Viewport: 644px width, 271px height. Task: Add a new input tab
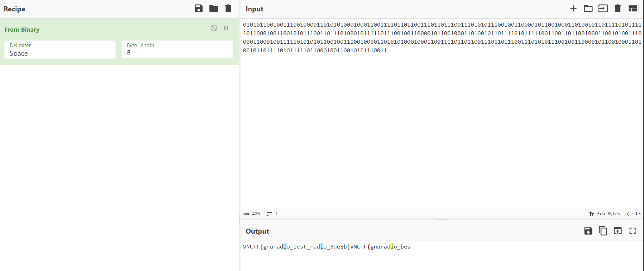click(573, 9)
